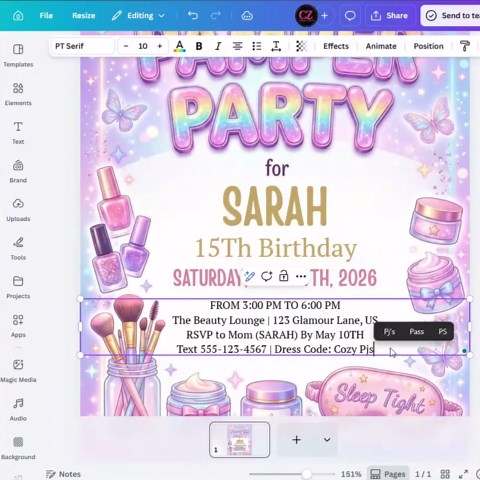The width and height of the screenshot is (480, 480).
Task: Open the text color picker
Action: click(180, 46)
